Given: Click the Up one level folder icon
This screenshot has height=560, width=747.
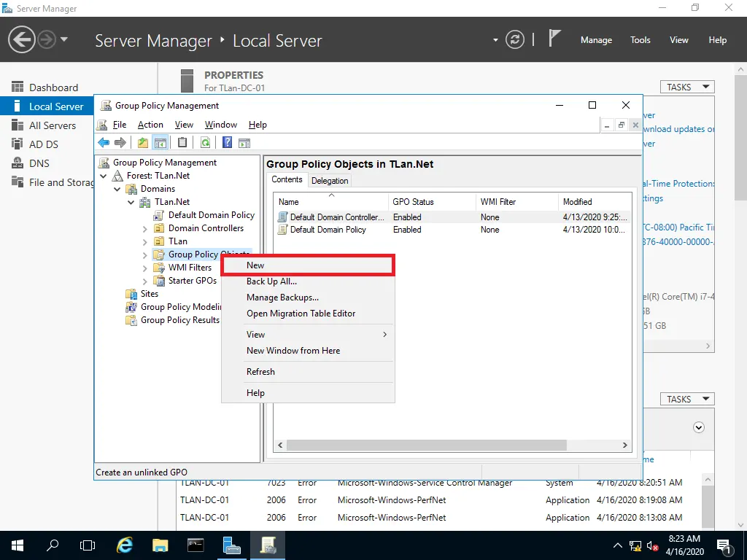Looking at the screenshot, I should tap(142, 142).
